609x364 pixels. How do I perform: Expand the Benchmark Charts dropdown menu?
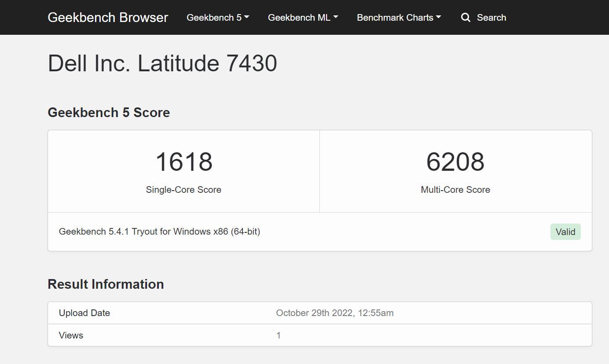pos(399,18)
